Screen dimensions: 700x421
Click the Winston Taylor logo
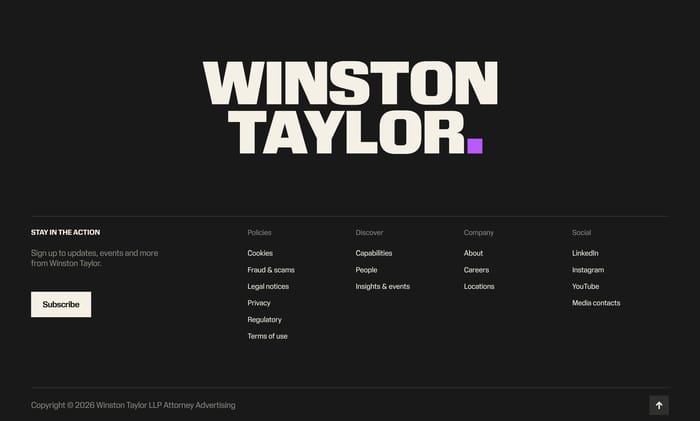tap(350, 108)
